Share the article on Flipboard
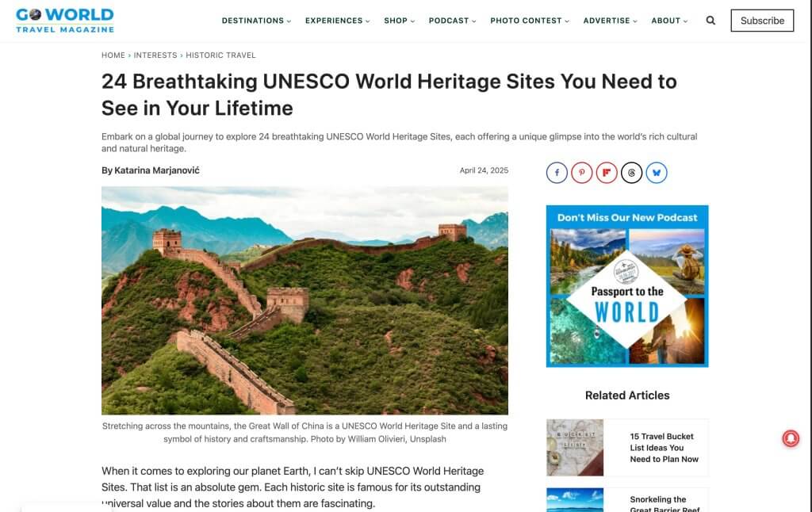Image resolution: width=812 pixels, height=512 pixels. 607,172
